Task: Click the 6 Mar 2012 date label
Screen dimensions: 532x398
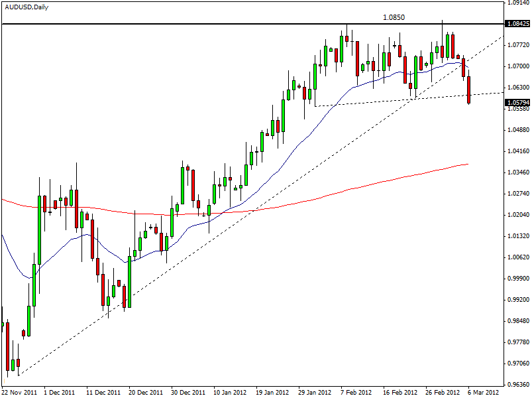Action: 484,392
